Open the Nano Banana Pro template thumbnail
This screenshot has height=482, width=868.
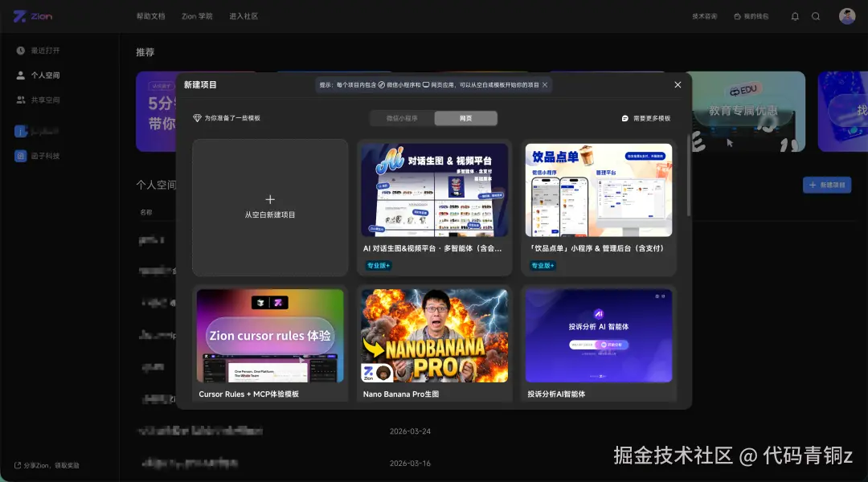(x=435, y=335)
